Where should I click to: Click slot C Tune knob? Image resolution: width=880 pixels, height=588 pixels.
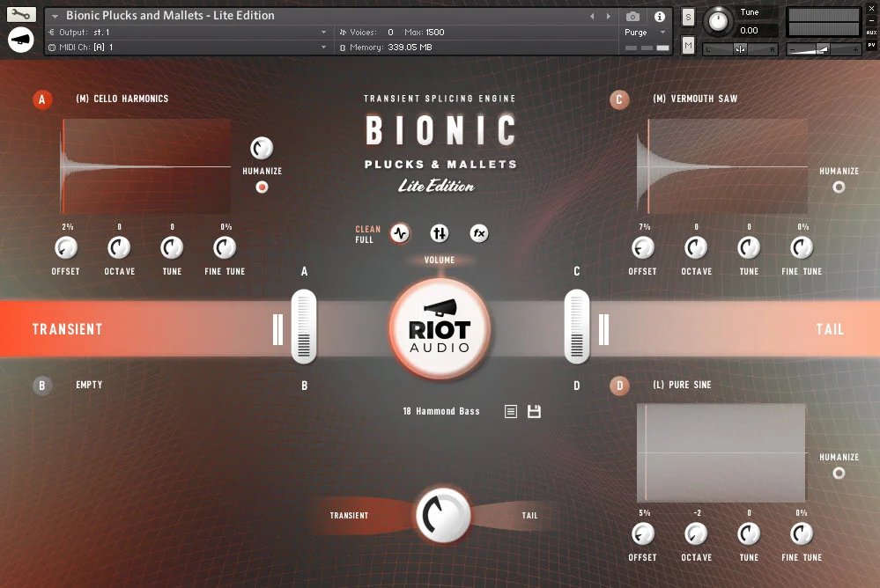coord(750,248)
